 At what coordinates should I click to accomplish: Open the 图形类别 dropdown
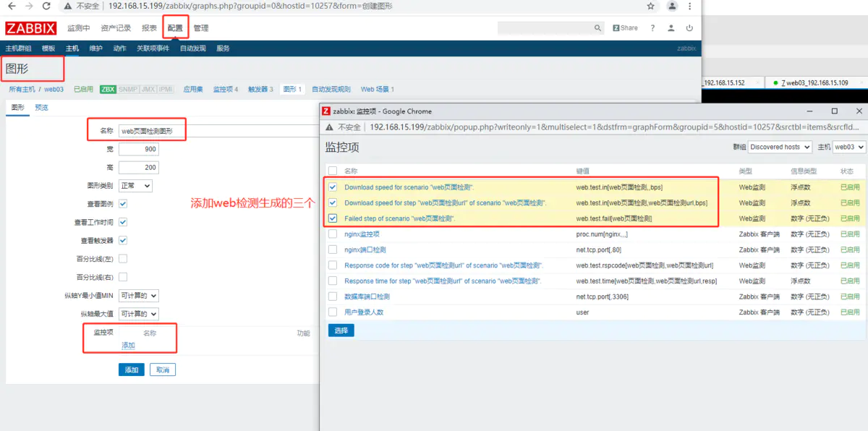[135, 186]
